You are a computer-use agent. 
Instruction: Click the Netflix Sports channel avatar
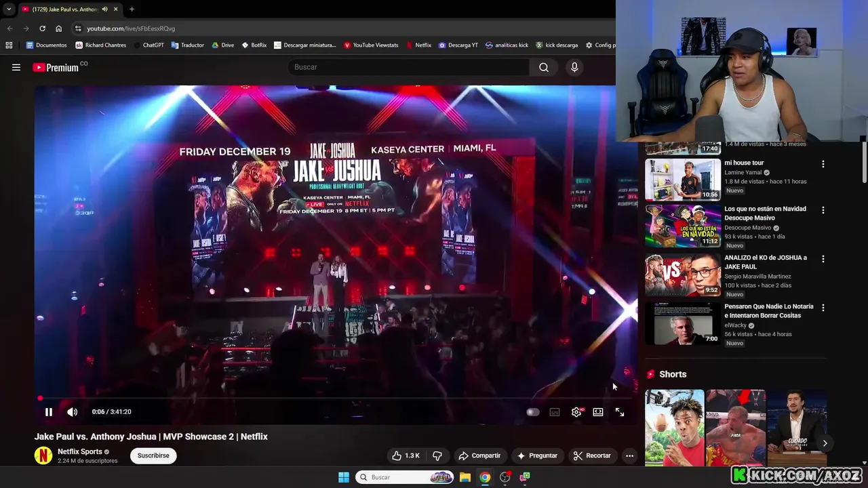pos(43,455)
